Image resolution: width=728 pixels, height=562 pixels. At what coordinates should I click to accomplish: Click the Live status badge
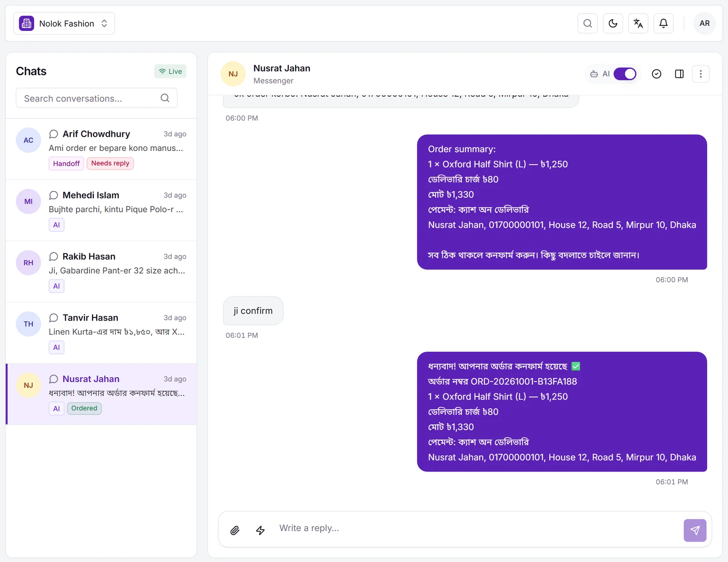click(170, 71)
